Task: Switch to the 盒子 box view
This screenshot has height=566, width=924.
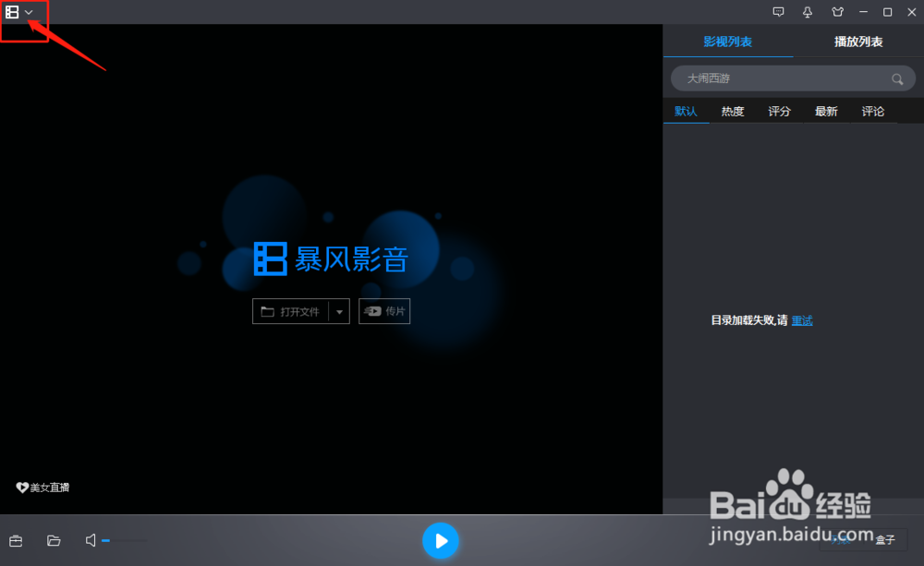Action: click(x=885, y=539)
